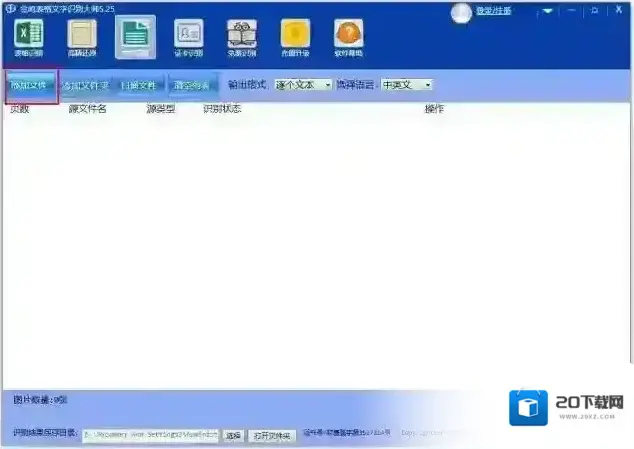Click the 源类型 column header
Screen dimensions: 634x449
click(161, 109)
